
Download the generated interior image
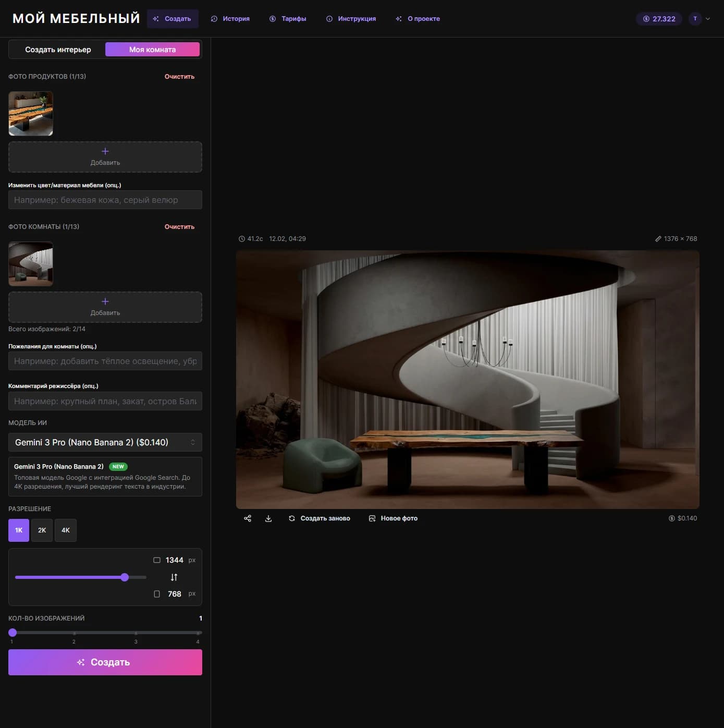(268, 518)
